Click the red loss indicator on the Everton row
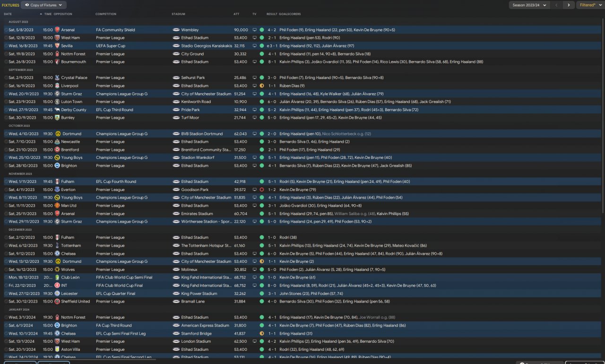605x364 pixels. tap(261, 190)
